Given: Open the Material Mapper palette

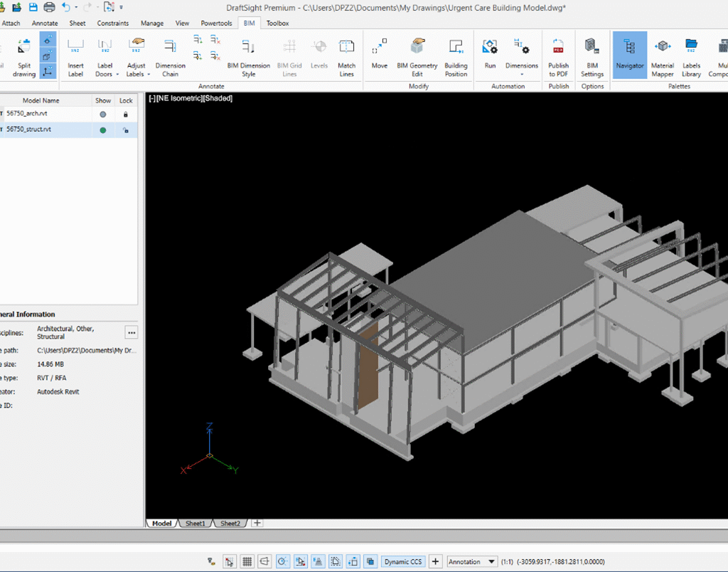Looking at the screenshot, I should click(662, 58).
